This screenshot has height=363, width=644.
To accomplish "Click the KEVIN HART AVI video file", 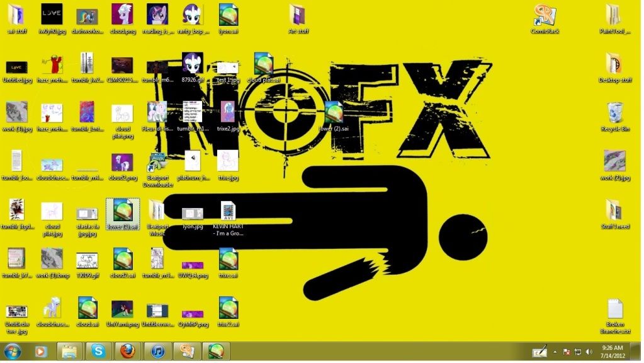I will [228, 218].
